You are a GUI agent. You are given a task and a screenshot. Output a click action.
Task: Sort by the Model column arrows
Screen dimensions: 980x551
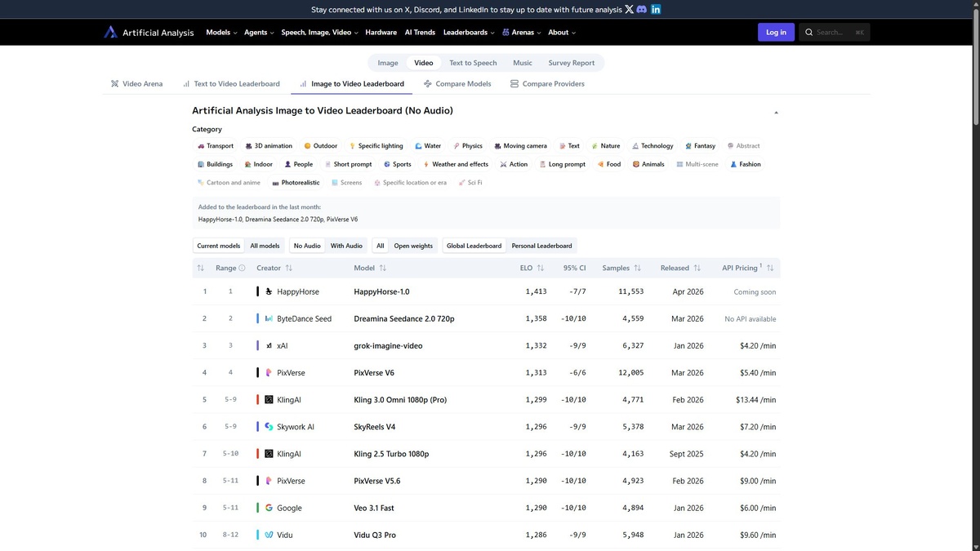pyautogui.click(x=383, y=268)
